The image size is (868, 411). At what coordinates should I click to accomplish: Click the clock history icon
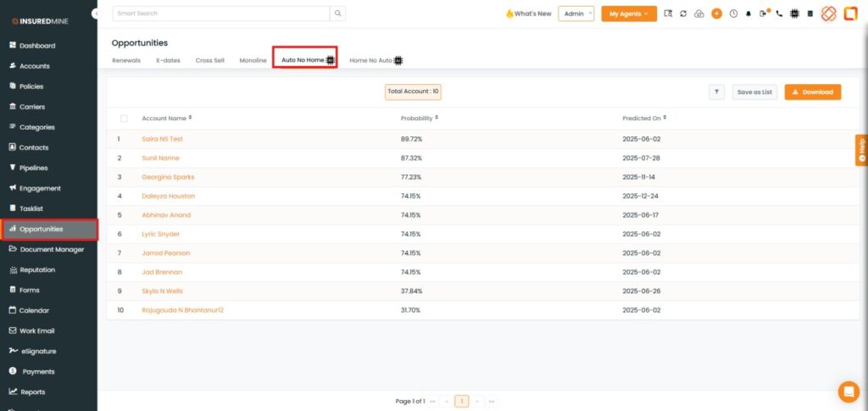pos(732,14)
